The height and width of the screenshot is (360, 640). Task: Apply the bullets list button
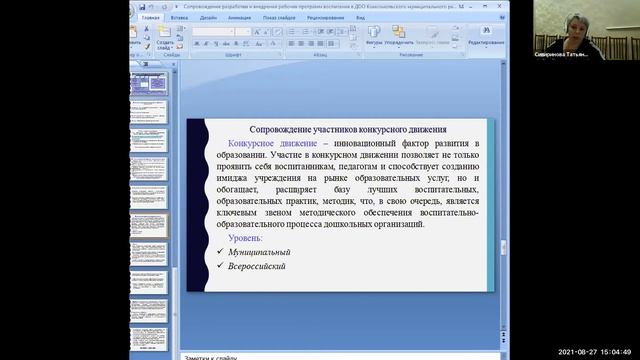click(x=293, y=32)
